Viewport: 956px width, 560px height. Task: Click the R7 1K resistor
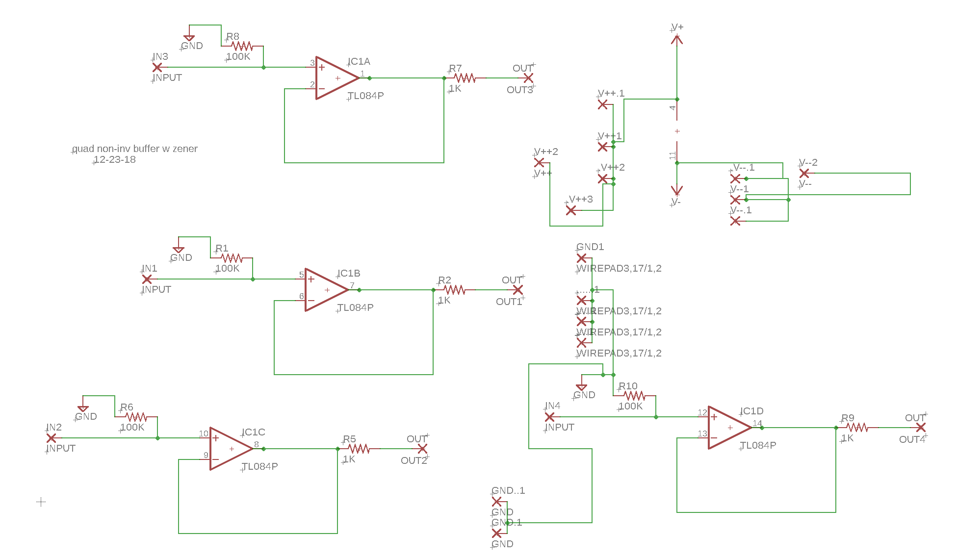coord(465,78)
